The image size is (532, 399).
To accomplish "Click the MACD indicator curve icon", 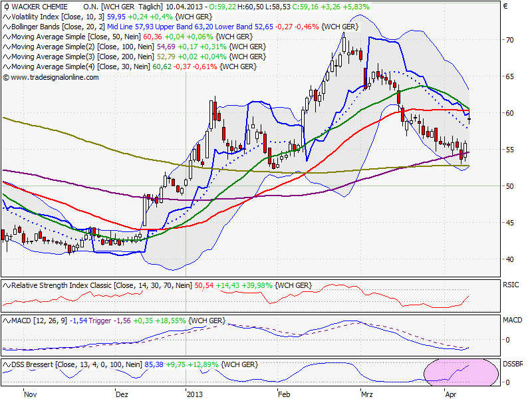I will 5,321.
